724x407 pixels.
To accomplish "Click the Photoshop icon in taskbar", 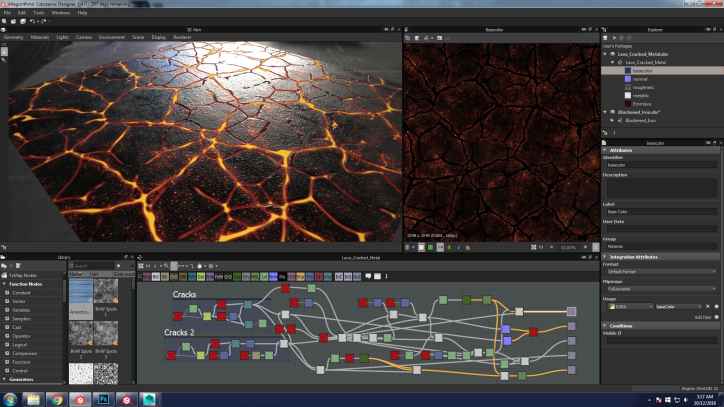I will pos(101,399).
